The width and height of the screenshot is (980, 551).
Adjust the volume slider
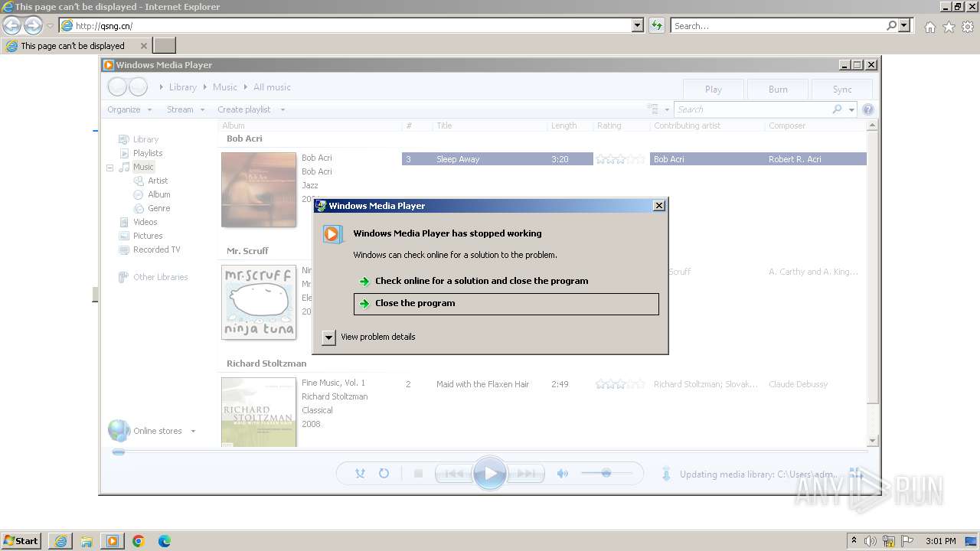pyautogui.click(x=606, y=474)
